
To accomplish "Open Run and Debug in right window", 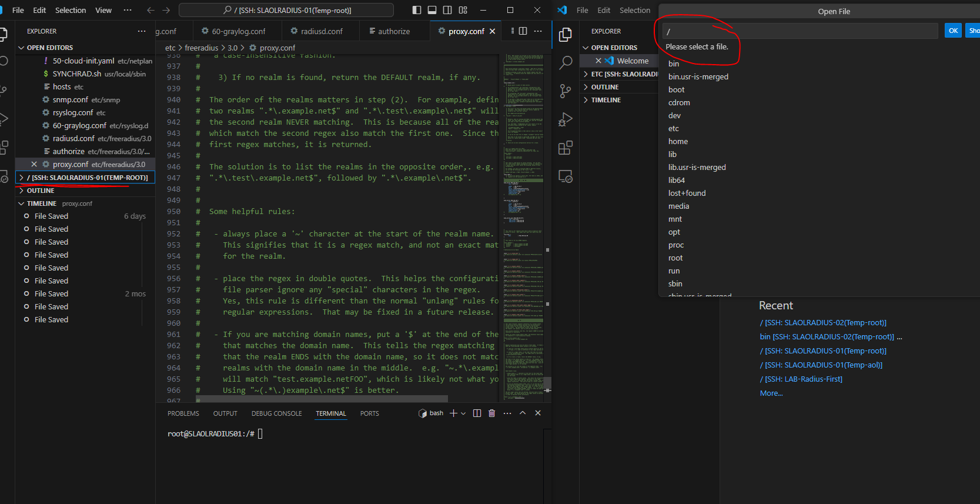I will click(x=566, y=119).
